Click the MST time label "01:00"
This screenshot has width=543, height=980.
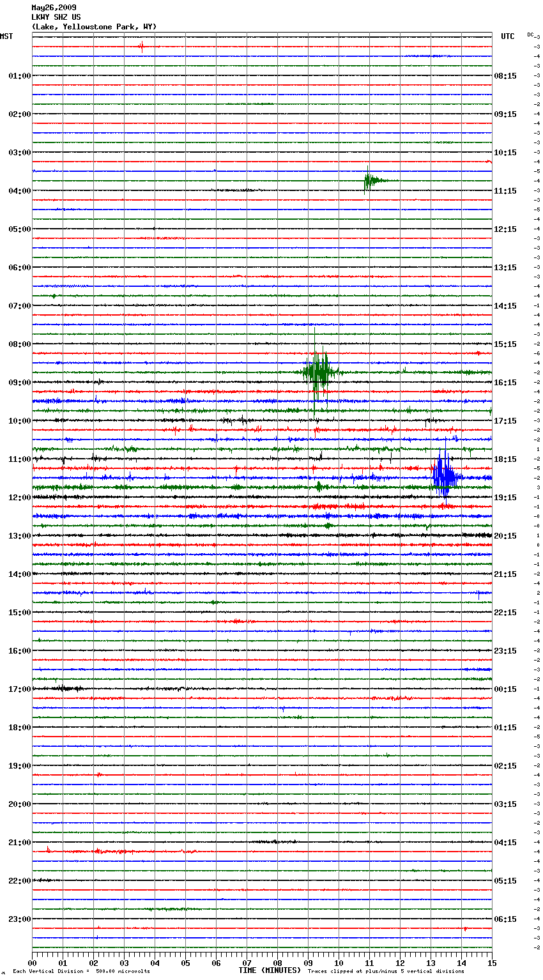(x=20, y=76)
